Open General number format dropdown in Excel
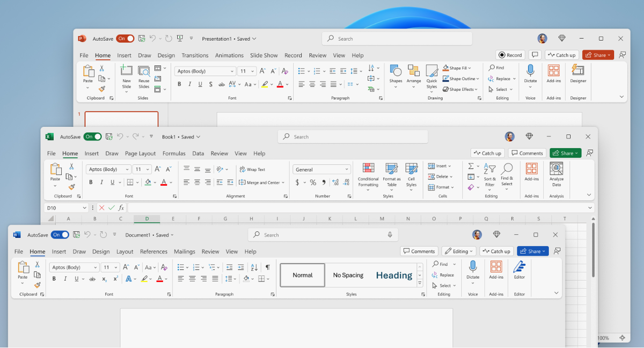The width and height of the screenshot is (644, 348). [x=347, y=169]
